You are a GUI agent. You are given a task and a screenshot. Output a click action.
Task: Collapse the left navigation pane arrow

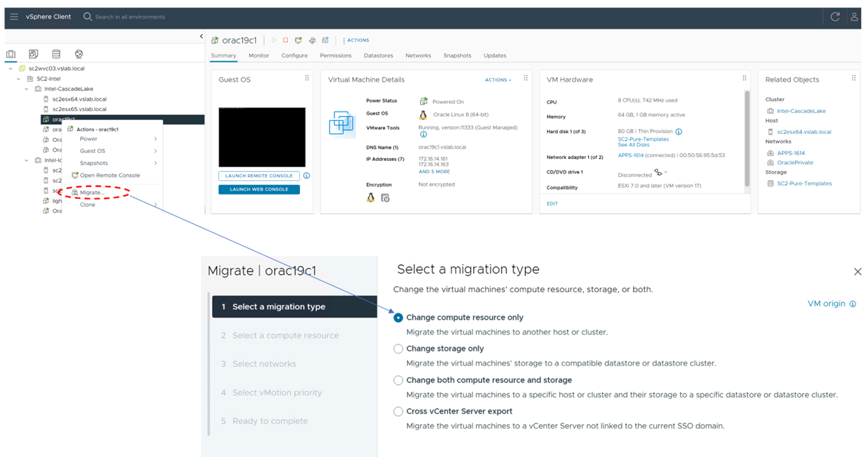(202, 36)
